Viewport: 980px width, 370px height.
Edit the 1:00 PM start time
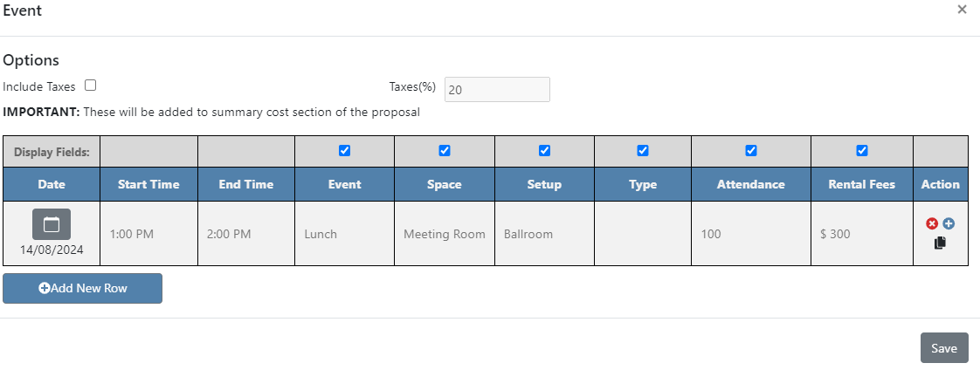tap(148, 234)
